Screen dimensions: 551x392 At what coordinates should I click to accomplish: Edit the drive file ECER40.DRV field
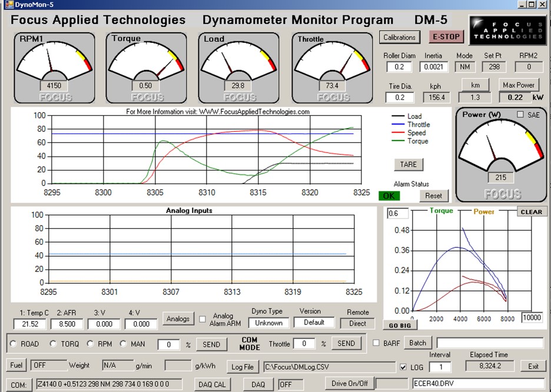coord(479,383)
